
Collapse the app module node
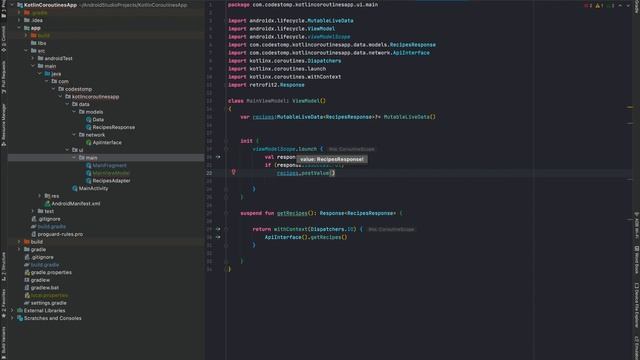click(x=19, y=28)
